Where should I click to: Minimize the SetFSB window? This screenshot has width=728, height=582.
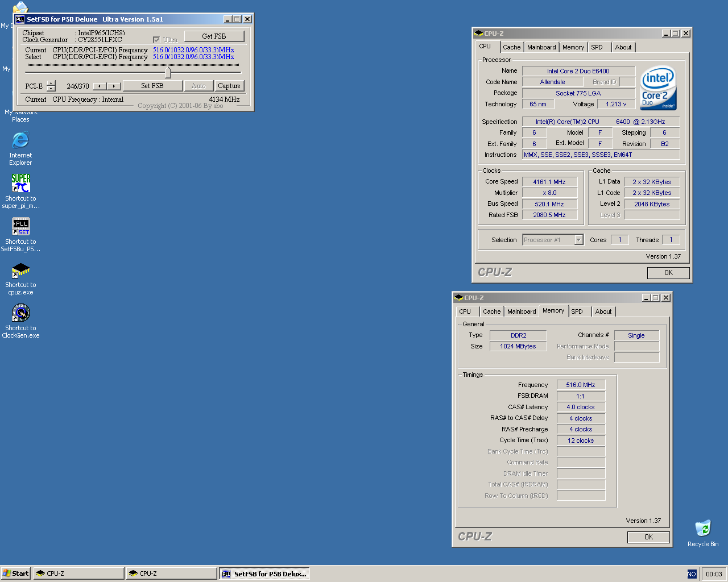(x=227, y=19)
